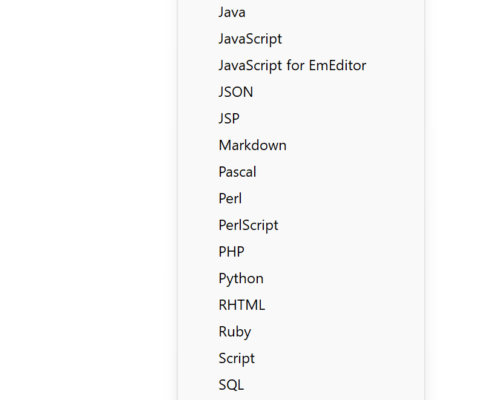Pick PerlScript in the menu

(301, 225)
